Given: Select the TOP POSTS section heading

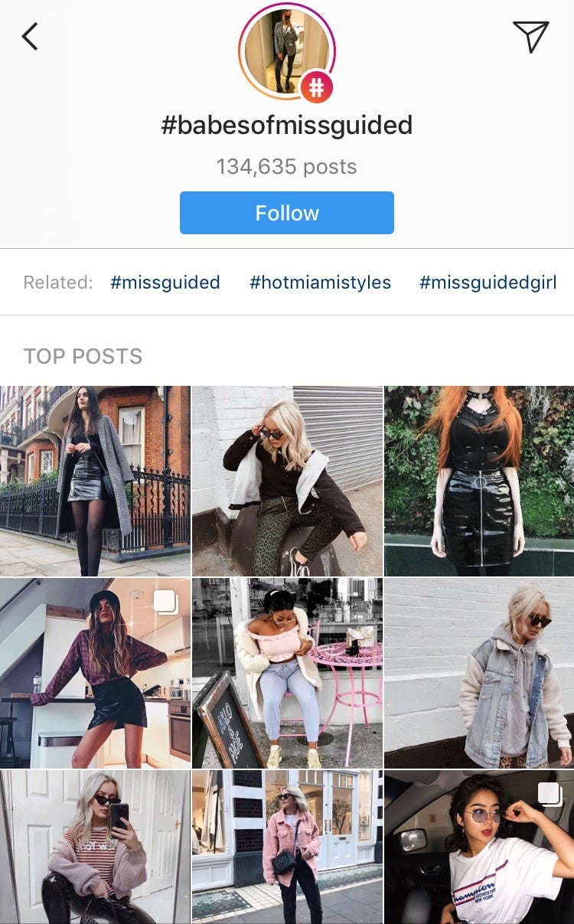Looking at the screenshot, I should 83,356.
